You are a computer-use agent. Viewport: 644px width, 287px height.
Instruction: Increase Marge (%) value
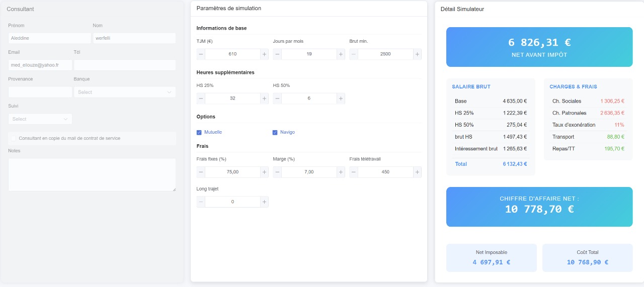pyautogui.click(x=341, y=172)
